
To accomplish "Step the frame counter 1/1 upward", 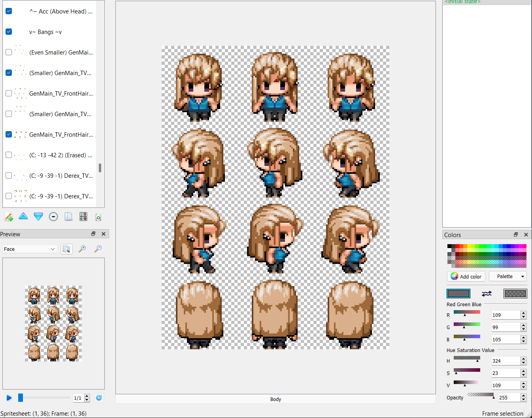I will pyautogui.click(x=87, y=396).
